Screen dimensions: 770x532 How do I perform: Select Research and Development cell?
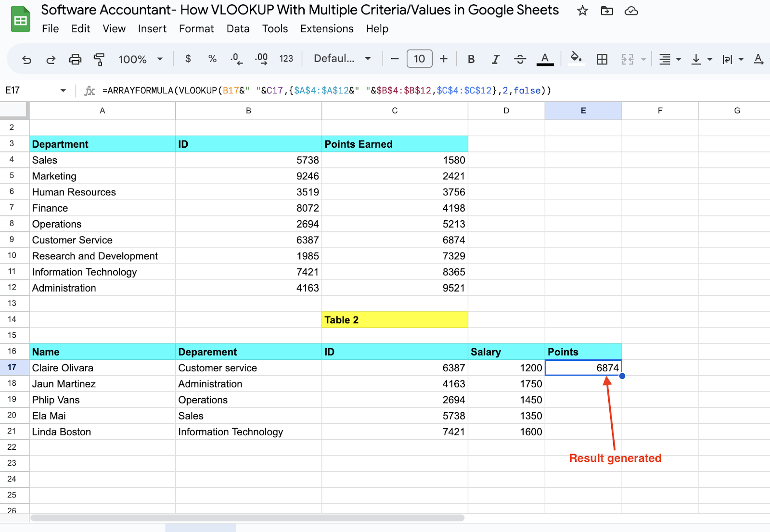coord(103,256)
